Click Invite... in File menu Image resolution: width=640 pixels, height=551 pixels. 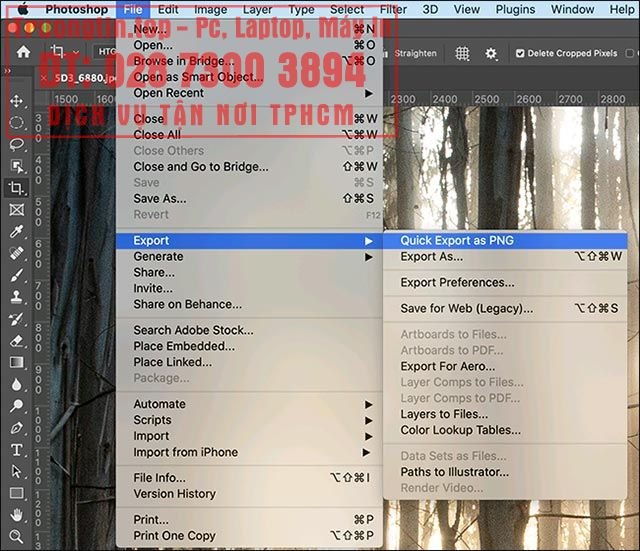tap(249, 289)
